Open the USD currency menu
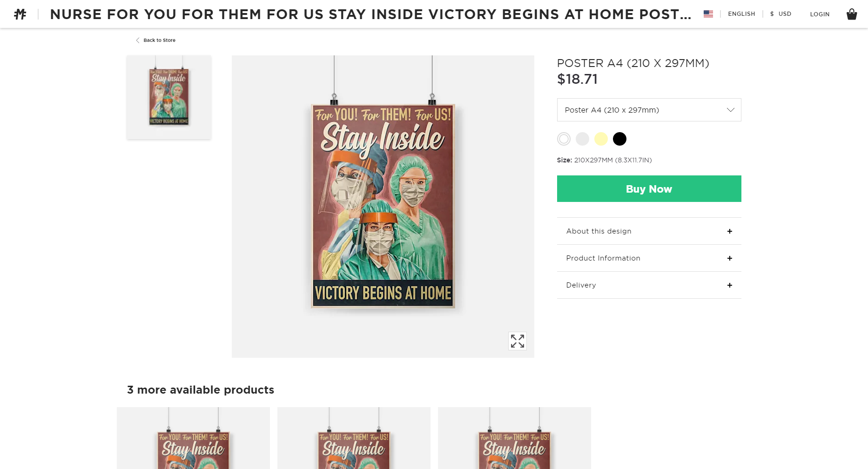868x469 pixels. pos(781,14)
